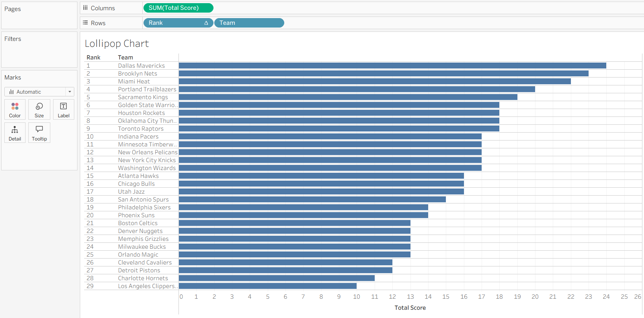This screenshot has height=318, width=644.
Task: Select the Houston Rockets bar
Action: tap(339, 113)
